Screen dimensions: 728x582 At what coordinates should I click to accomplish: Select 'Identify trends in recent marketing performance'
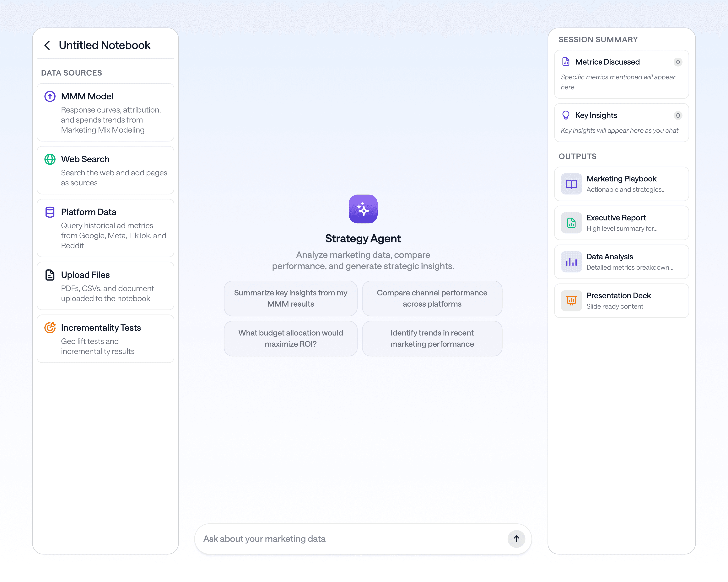click(432, 338)
